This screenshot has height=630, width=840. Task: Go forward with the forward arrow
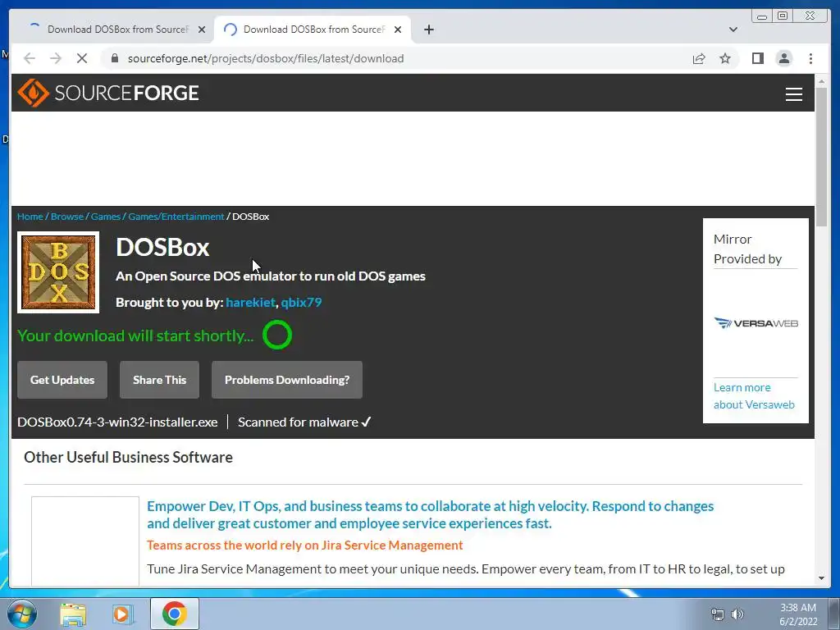pos(56,58)
